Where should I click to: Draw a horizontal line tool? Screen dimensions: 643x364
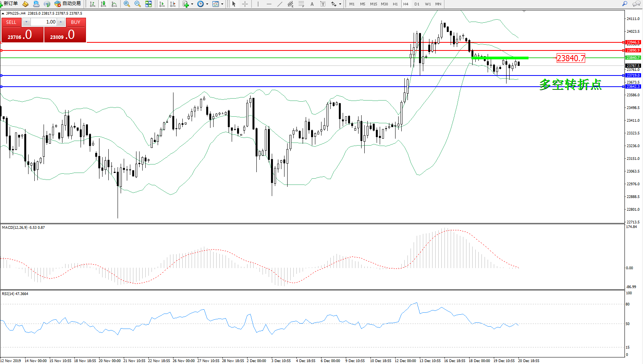269,4
